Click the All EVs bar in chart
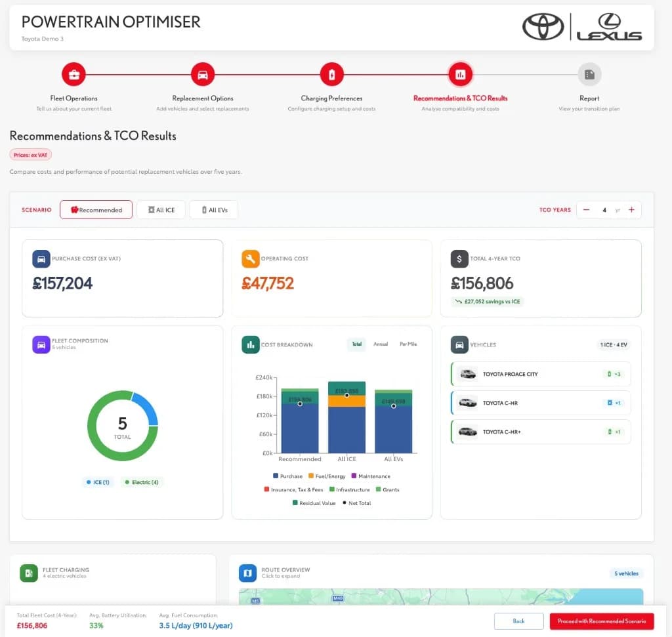 click(394, 422)
